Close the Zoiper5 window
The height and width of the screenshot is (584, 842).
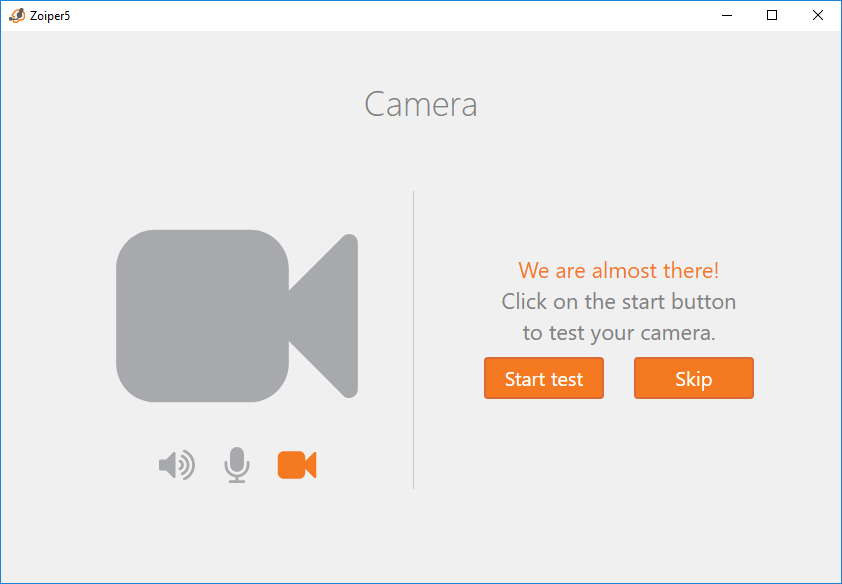[x=818, y=15]
